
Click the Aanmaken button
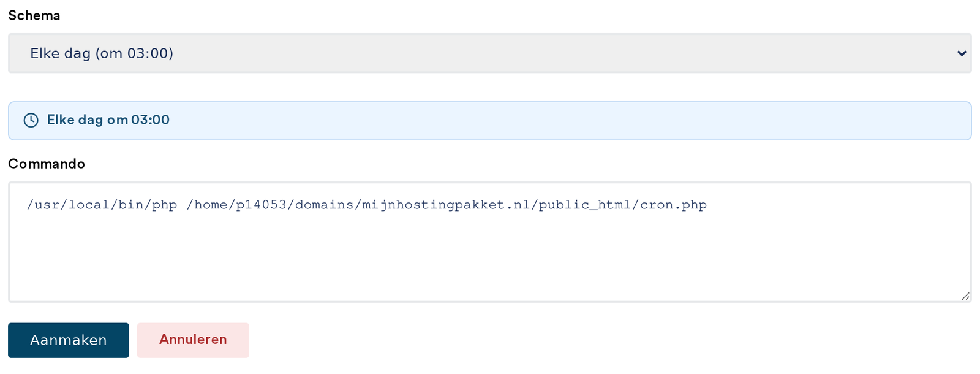(69, 340)
